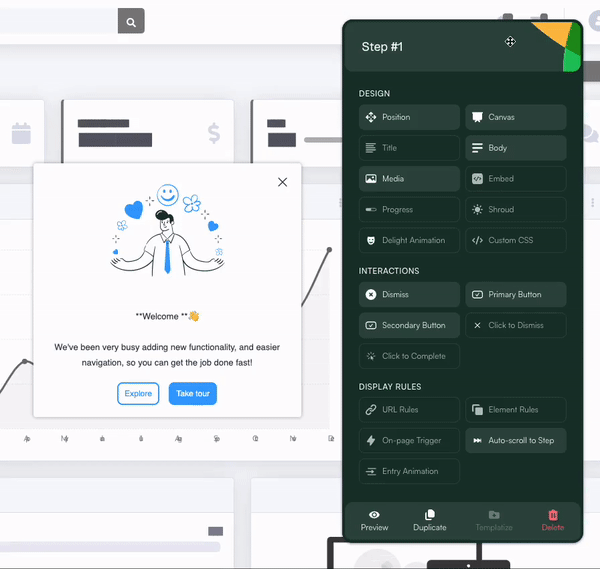
Task: Click the search magnifier icon
Action: 131,20
